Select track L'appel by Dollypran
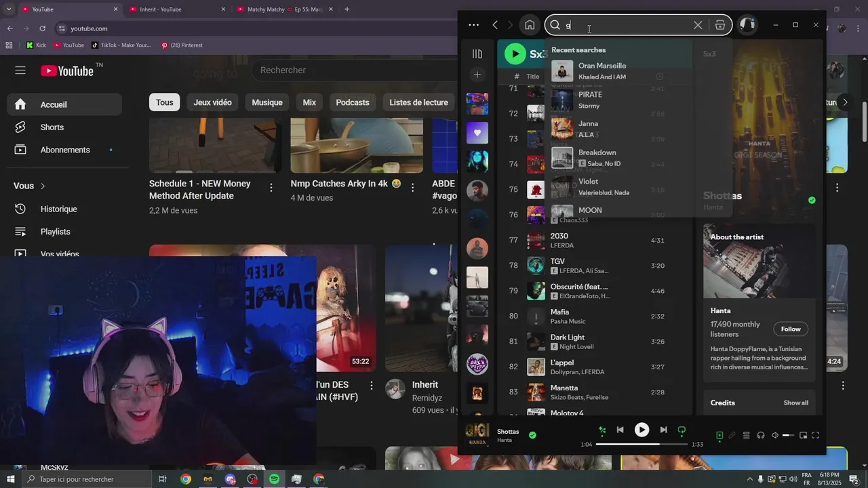This screenshot has width=868, height=488. pos(595,367)
